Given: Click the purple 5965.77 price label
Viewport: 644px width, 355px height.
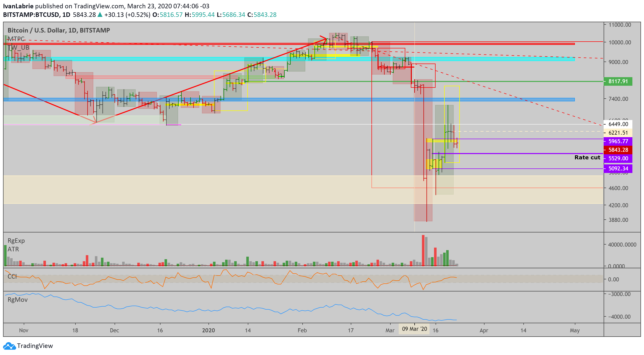Looking at the screenshot, I should coord(618,141).
